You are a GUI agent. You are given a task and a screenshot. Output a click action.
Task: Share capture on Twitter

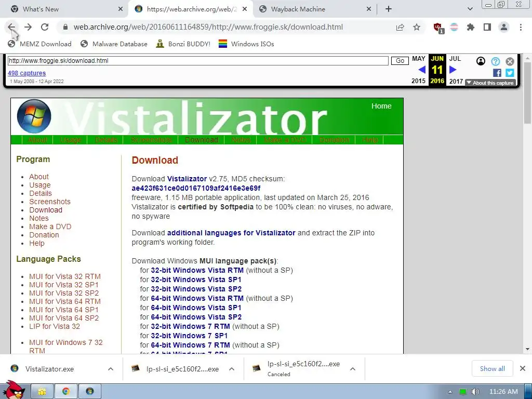[x=510, y=73]
